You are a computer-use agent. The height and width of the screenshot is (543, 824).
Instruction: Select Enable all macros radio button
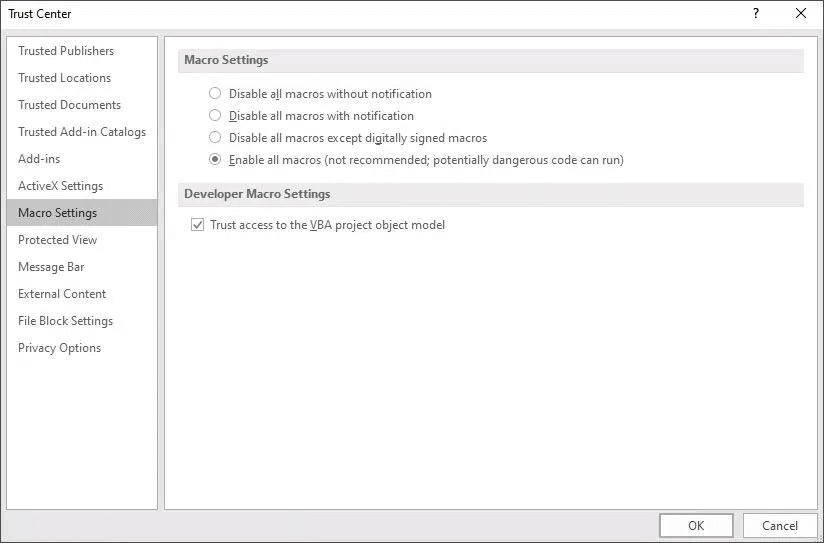pos(215,160)
